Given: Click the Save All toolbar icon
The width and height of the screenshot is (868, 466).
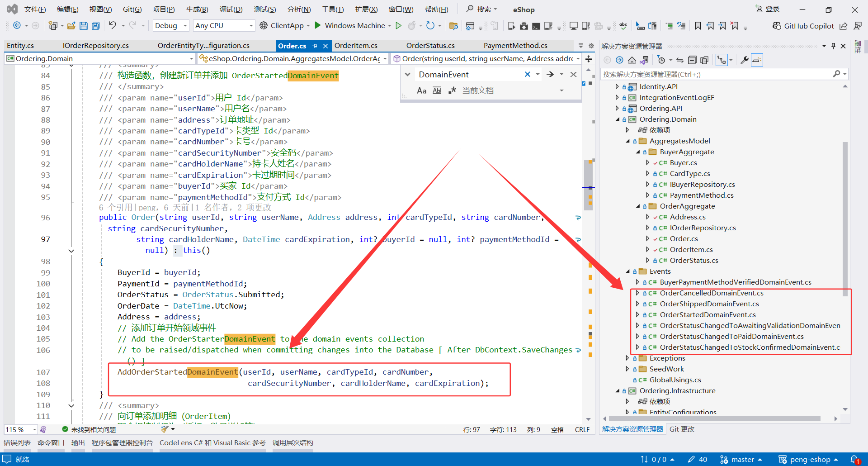Looking at the screenshot, I should tap(96, 26).
